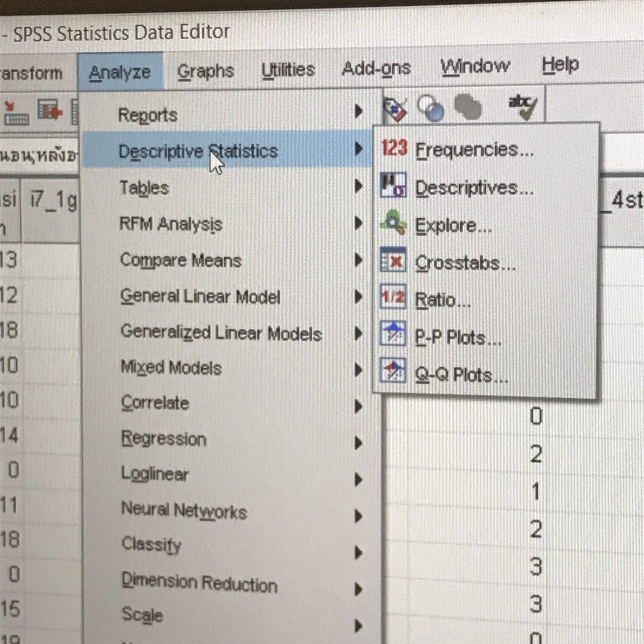Open the Graphs menu
The height and width of the screenshot is (644, 644).
tap(206, 71)
